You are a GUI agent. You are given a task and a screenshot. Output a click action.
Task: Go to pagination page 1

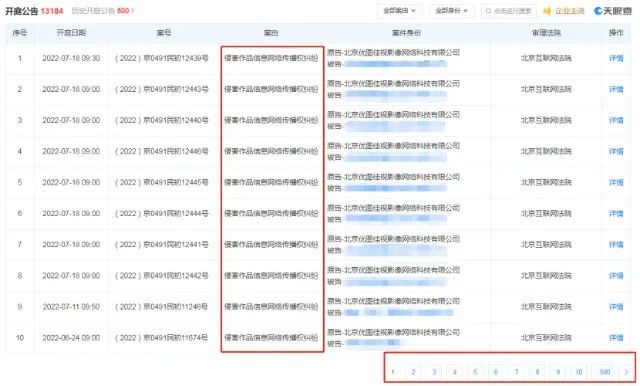393,372
